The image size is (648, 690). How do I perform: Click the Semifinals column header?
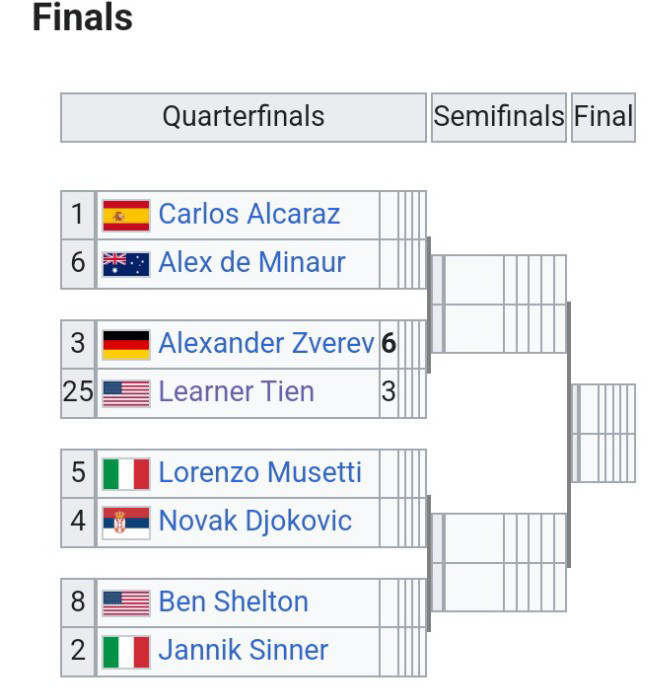[498, 117]
